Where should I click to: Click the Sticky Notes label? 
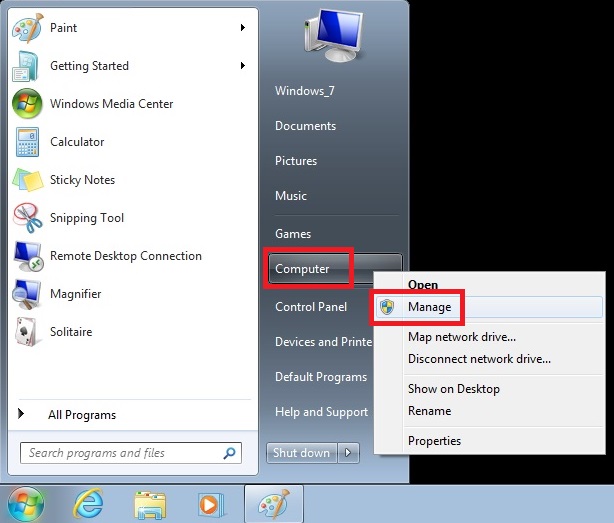[x=83, y=180]
